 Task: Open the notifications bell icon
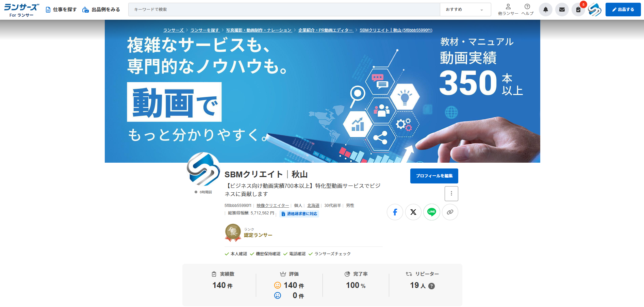545,10
